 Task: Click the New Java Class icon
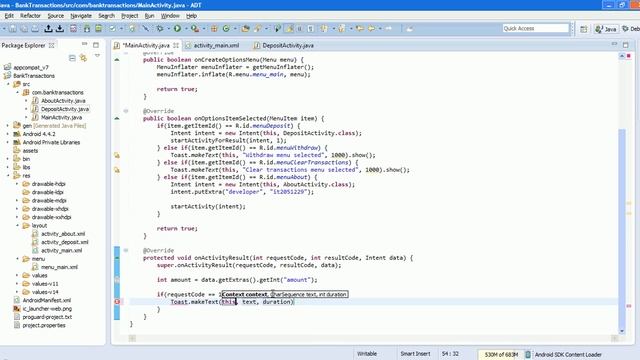[x=226, y=29]
